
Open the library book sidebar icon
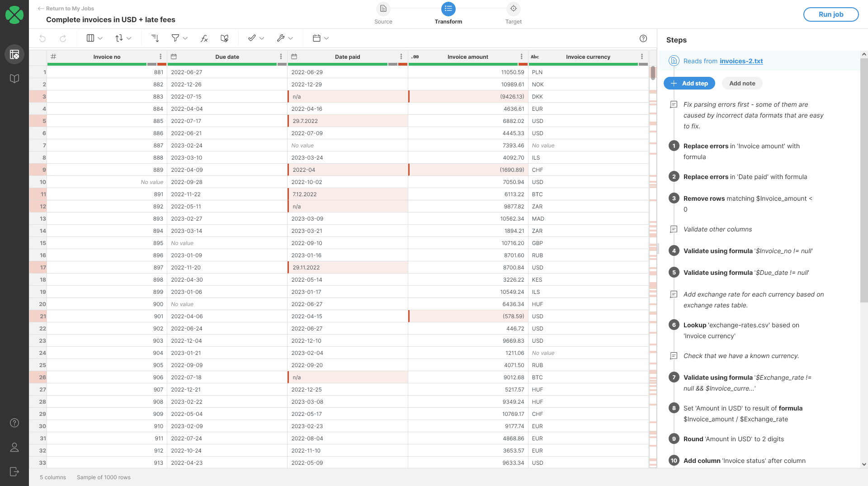pos(14,79)
